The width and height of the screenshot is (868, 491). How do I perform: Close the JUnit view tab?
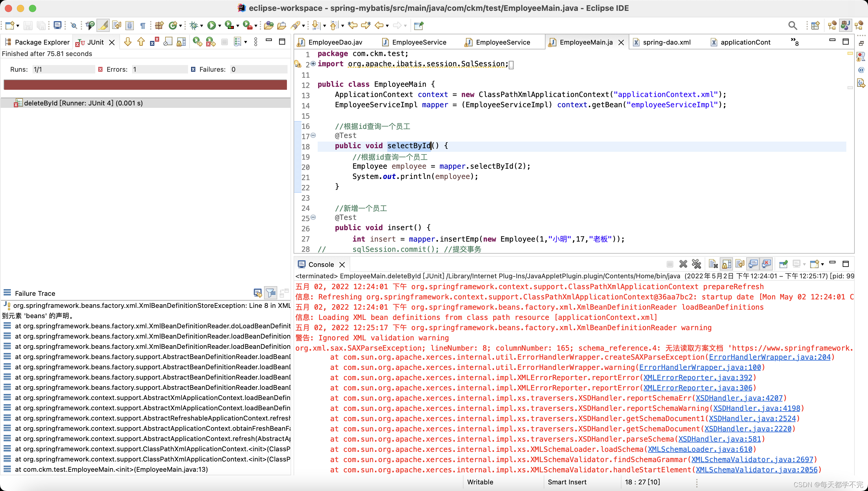click(x=112, y=42)
